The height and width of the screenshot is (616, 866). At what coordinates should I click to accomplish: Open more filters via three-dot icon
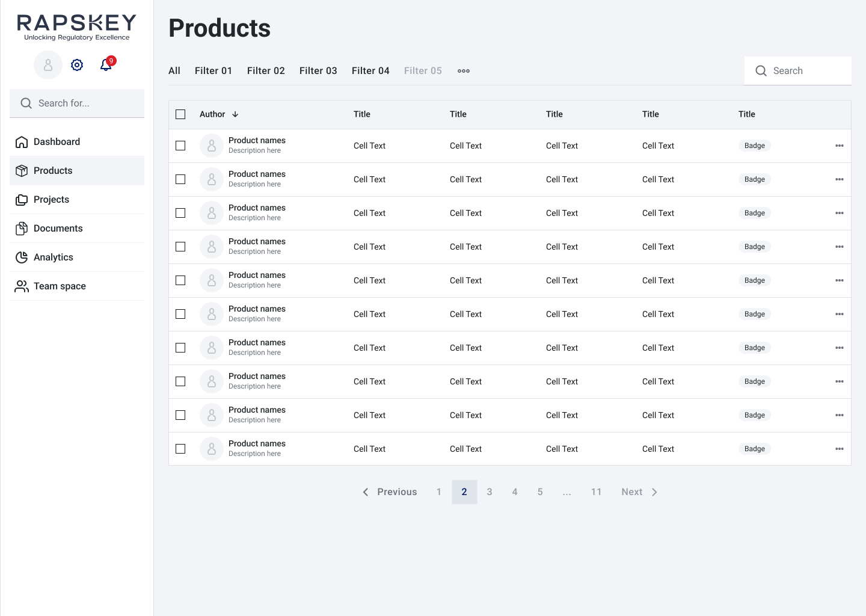464,71
